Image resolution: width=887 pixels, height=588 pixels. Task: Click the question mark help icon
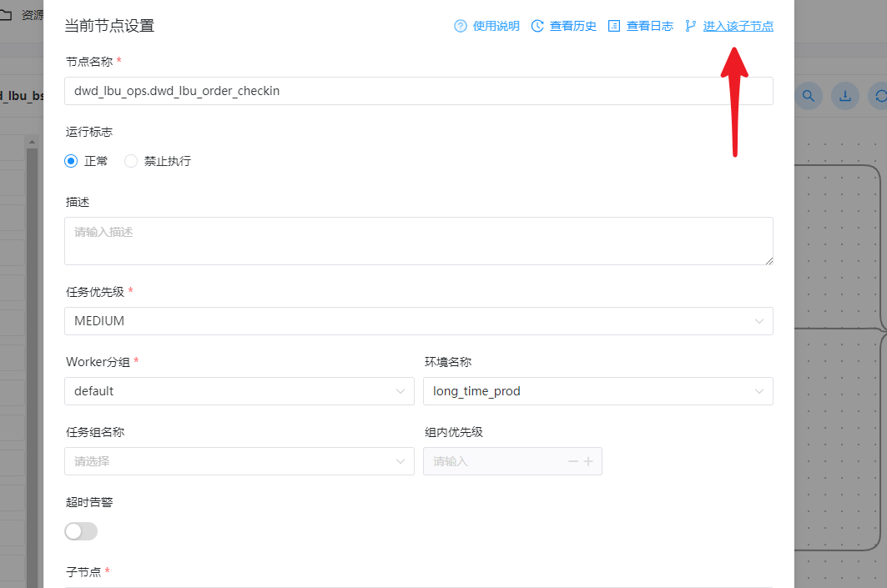461,26
